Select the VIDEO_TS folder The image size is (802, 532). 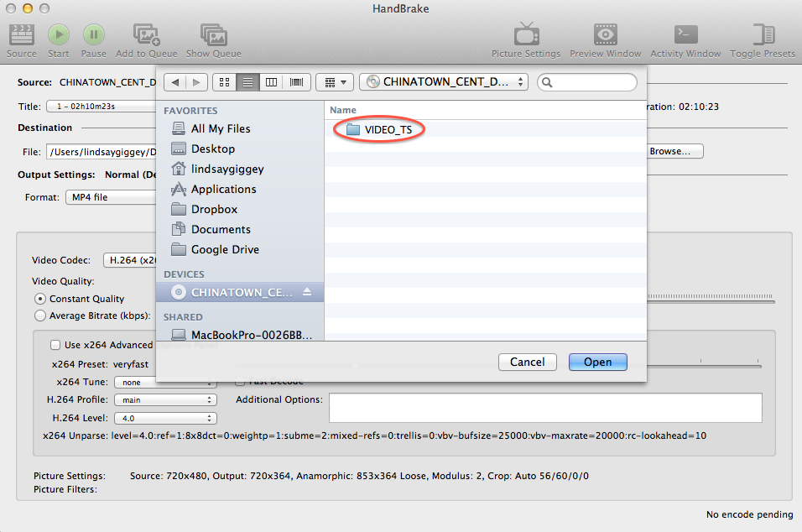pyautogui.click(x=379, y=130)
